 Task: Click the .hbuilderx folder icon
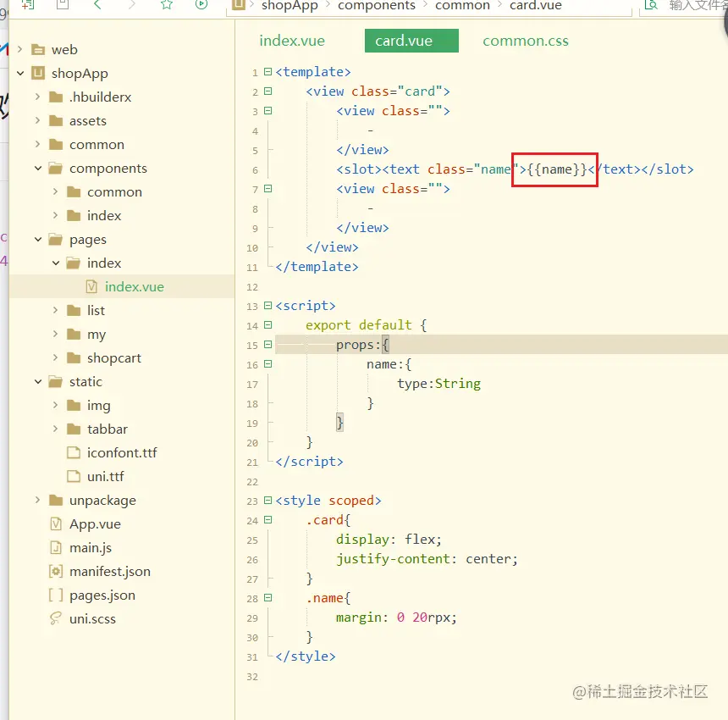pyautogui.click(x=56, y=97)
